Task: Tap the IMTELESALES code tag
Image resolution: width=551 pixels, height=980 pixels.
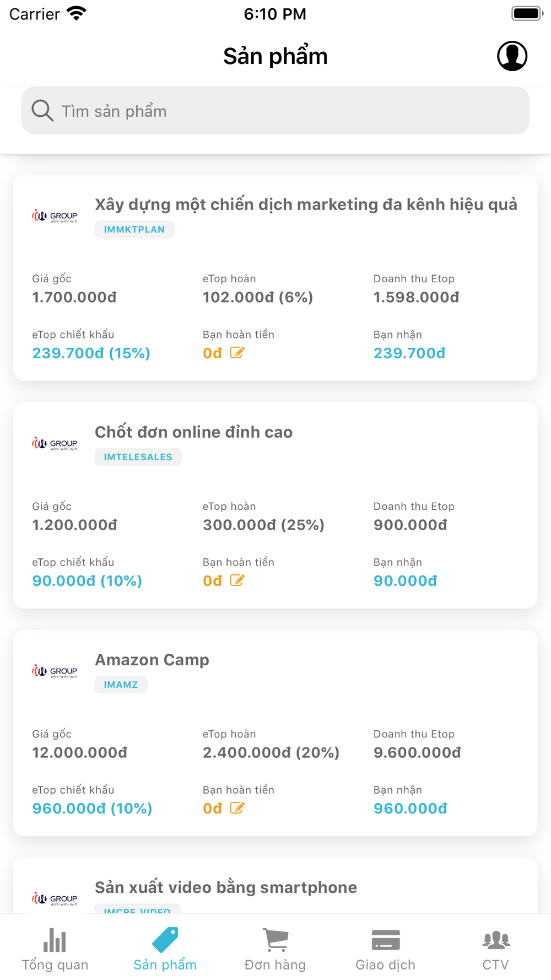Action: (x=138, y=457)
